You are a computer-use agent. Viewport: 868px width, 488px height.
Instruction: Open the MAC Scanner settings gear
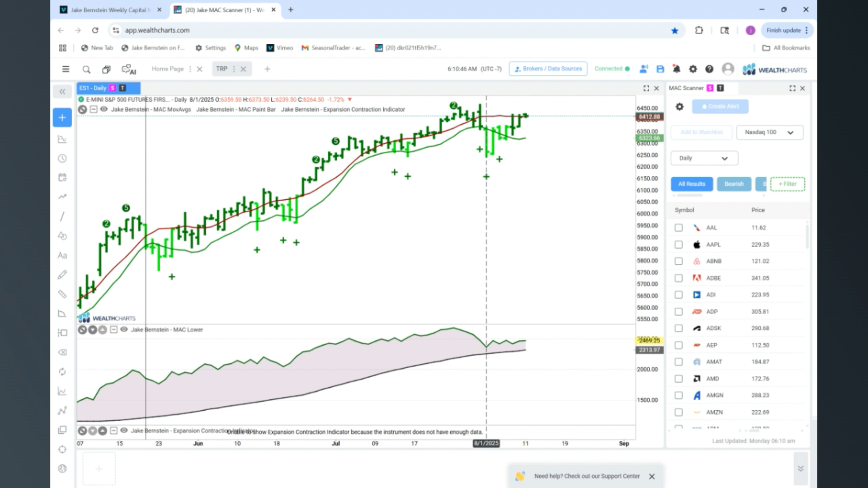point(679,107)
